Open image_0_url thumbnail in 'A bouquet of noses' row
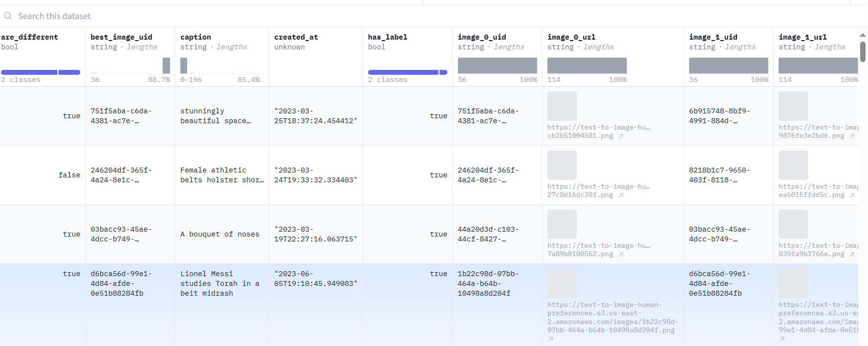 [562, 224]
